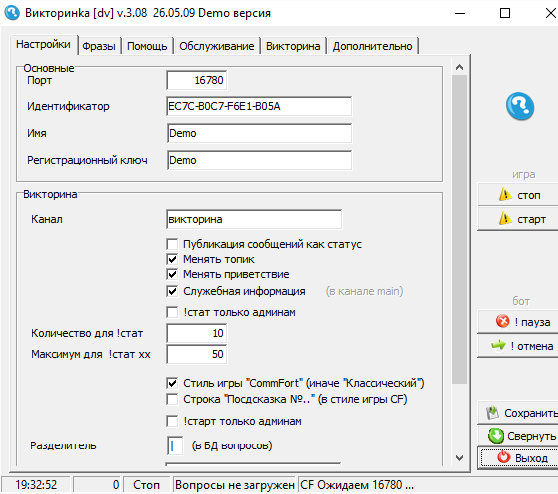Click the scrollbar down arrow
The image size is (558, 494).
pos(459,458)
